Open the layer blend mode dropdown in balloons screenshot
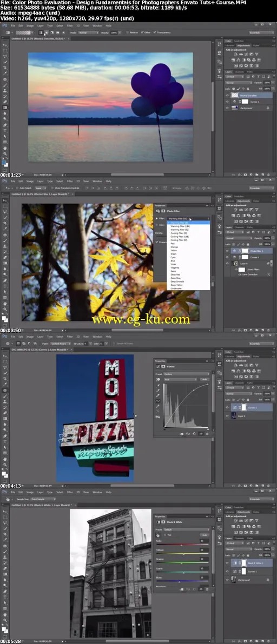Screen dimensions: 277x644 point(239,83)
